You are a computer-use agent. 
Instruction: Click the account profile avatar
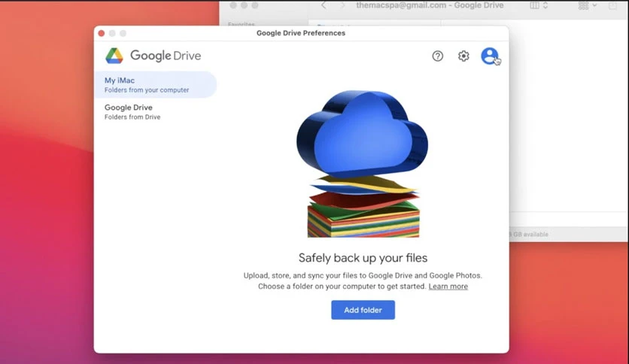click(x=490, y=56)
